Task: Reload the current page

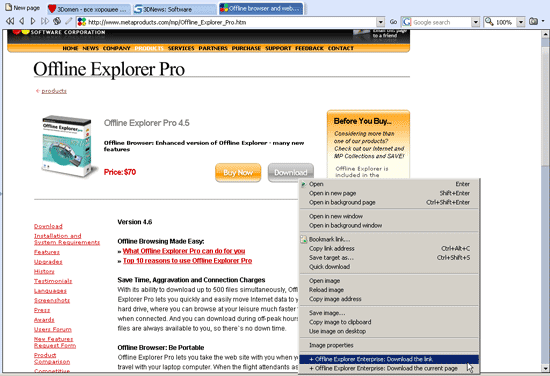Action: tap(57, 22)
